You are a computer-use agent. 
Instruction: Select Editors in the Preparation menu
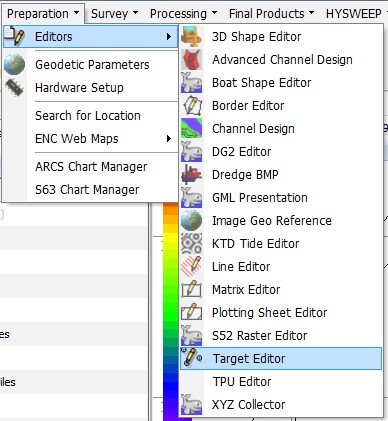[90, 36]
